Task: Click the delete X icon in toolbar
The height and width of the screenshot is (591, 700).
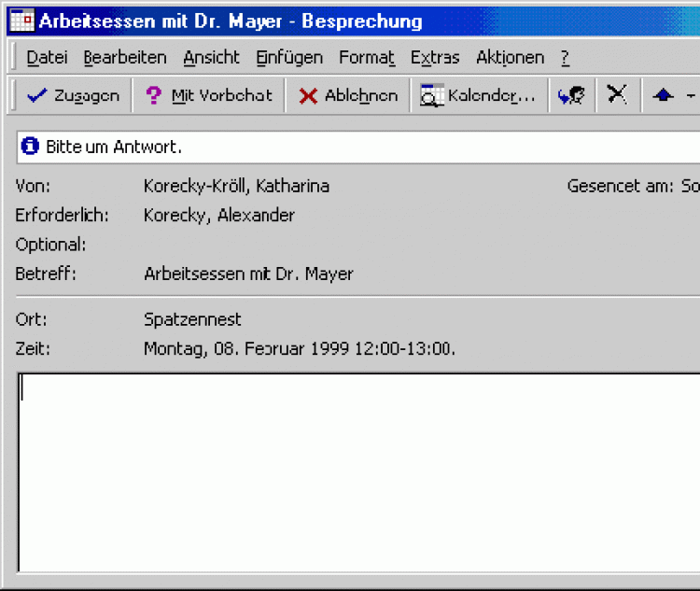Action: point(617,95)
